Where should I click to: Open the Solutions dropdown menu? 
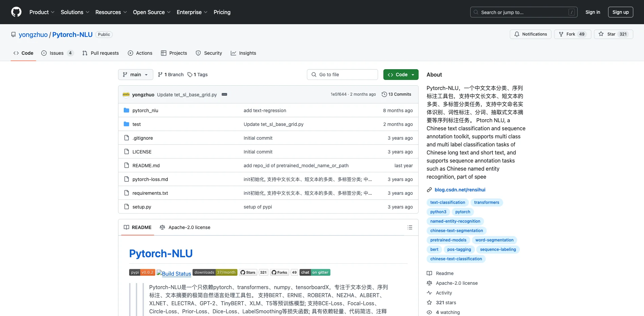click(75, 12)
